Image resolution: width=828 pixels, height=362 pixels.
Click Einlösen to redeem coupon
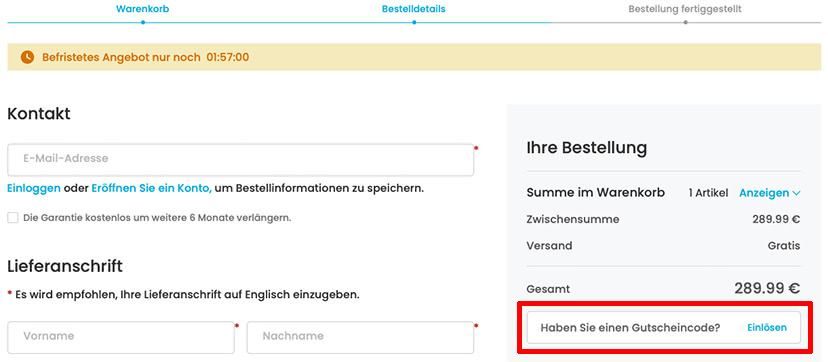(x=767, y=328)
